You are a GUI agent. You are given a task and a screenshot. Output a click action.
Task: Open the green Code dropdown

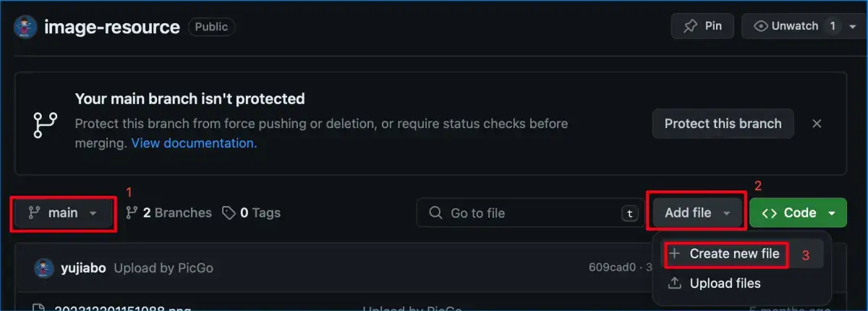798,213
